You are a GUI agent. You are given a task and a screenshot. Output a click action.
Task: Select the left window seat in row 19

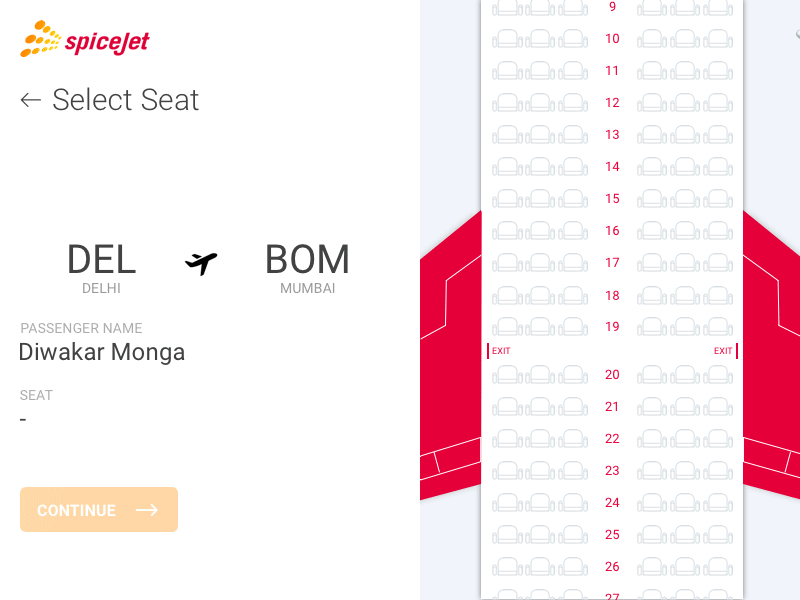507,327
